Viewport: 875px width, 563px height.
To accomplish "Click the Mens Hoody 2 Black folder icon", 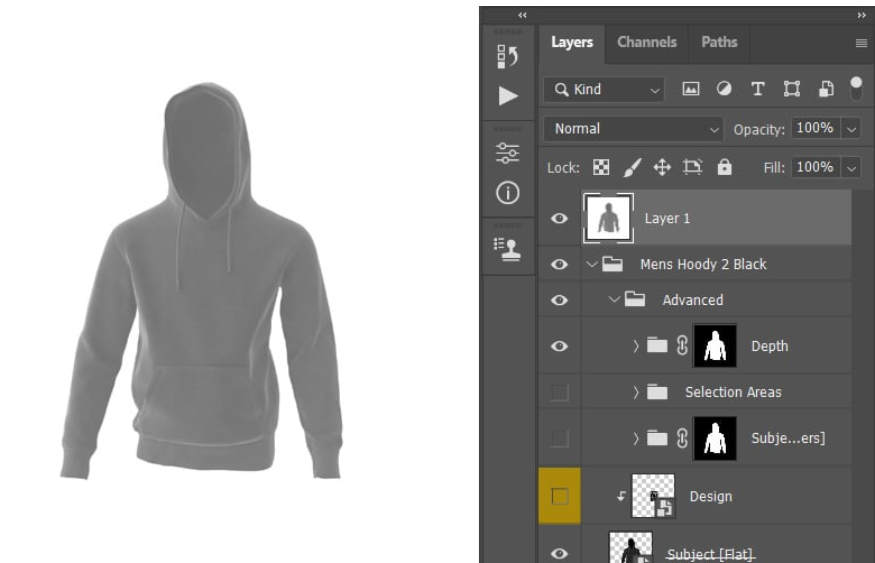I will point(612,263).
